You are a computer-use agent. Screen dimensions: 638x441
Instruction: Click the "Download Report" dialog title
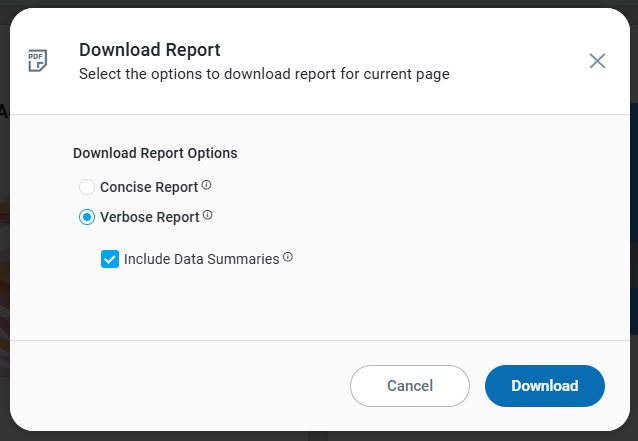tap(149, 50)
